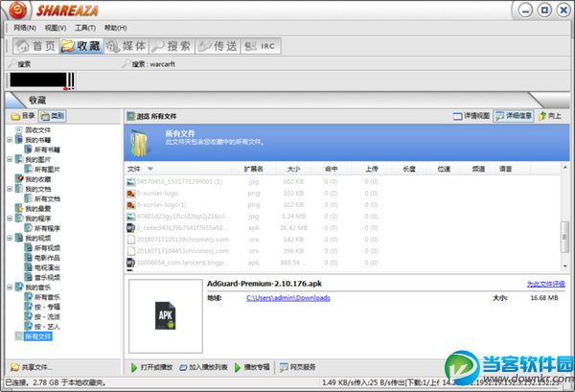
Task: Collapse the 我的视频 tree node
Action: pyautogui.click(x=10, y=238)
